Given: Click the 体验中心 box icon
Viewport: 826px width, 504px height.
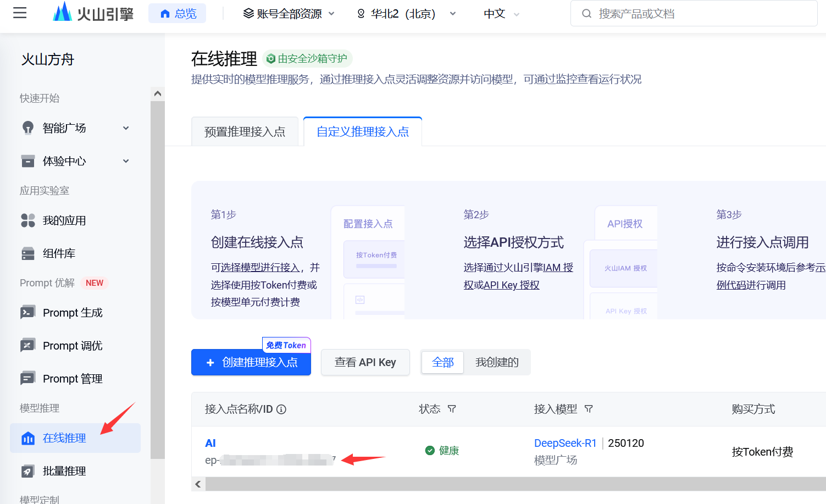Looking at the screenshot, I should pos(28,161).
